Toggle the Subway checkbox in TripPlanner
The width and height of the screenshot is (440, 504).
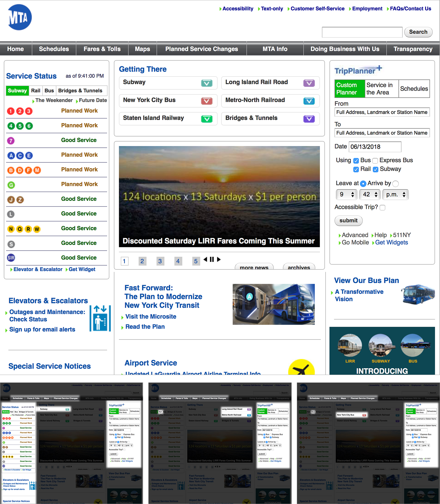(x=375, y=169)
